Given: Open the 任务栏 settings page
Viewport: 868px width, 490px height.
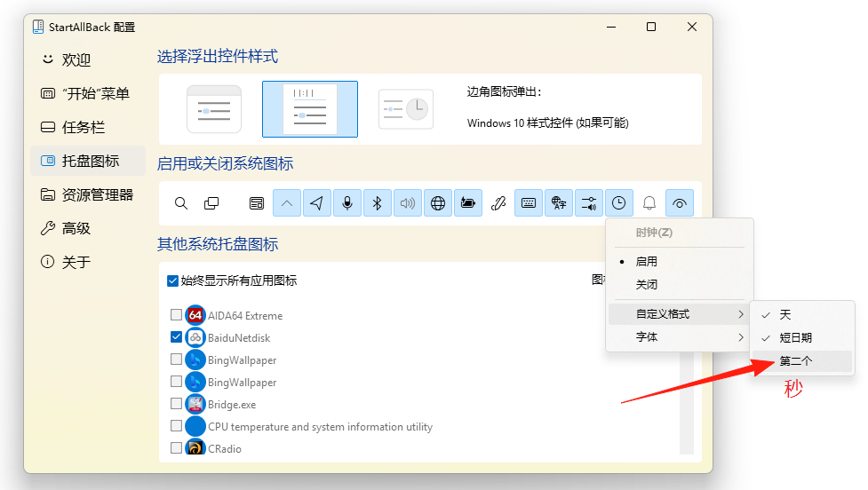Looking at the screenshot, I should click(x=88, y=127).
